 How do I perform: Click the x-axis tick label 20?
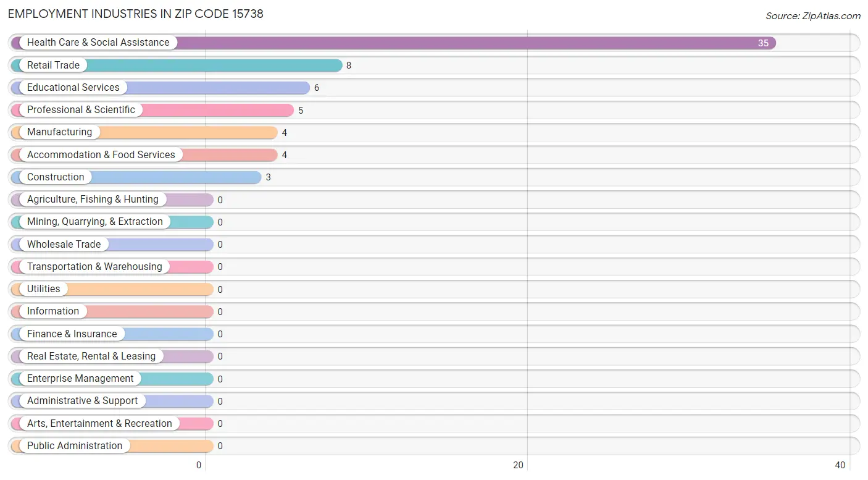pyautogui.click(x=519, y=465)
